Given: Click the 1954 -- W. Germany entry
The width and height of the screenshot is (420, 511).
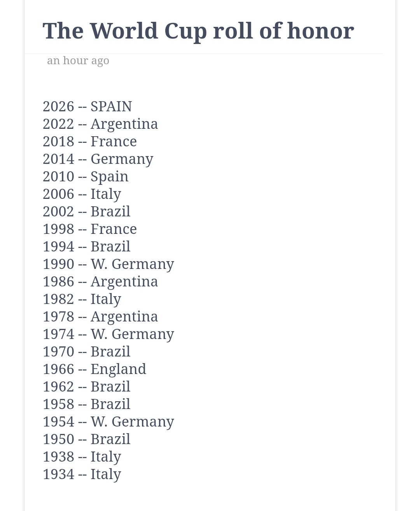Looking at the screenshot, I should pyautogui.click(x=108, y=422).
